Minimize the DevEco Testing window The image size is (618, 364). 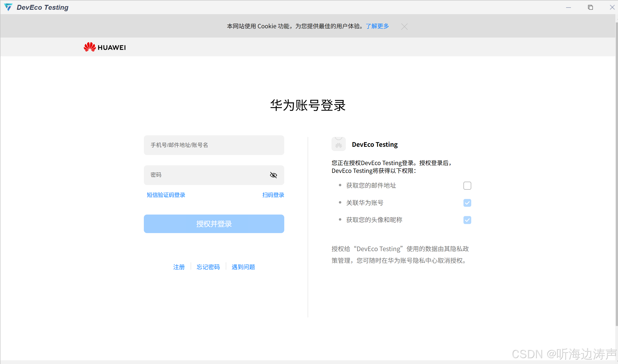coord(568,7)
